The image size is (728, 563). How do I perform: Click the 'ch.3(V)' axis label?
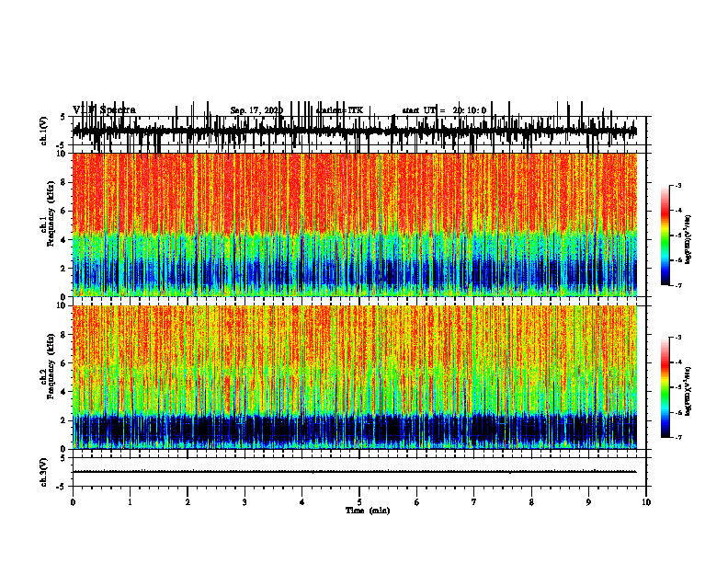point(44,472)
